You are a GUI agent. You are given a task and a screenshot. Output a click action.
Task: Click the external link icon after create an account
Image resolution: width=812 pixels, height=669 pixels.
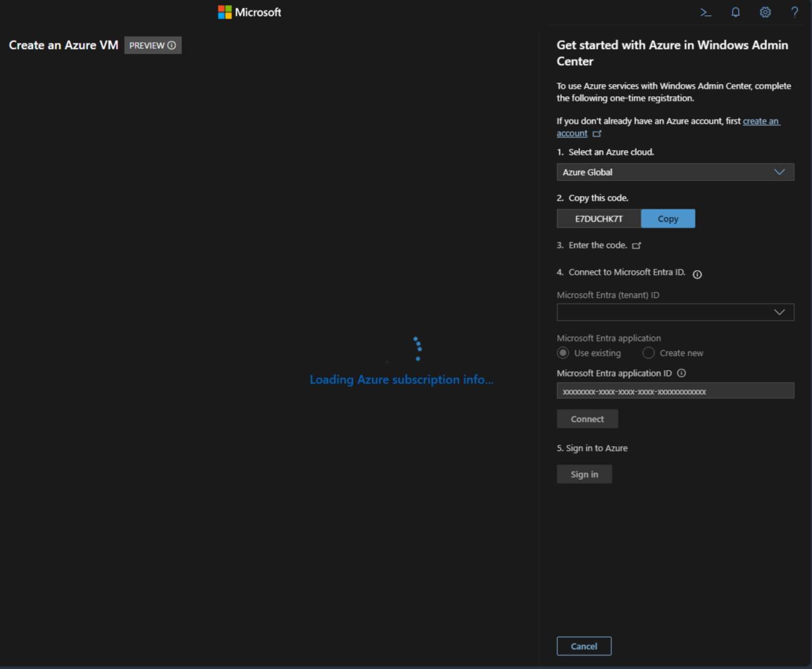point(597,134)
